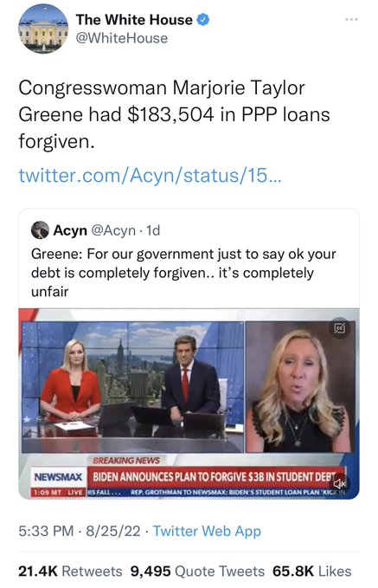This screenshot has height=588, width=378.
Task: Open quoted tweet text about debt forgiveness
Action: (183, 273)
